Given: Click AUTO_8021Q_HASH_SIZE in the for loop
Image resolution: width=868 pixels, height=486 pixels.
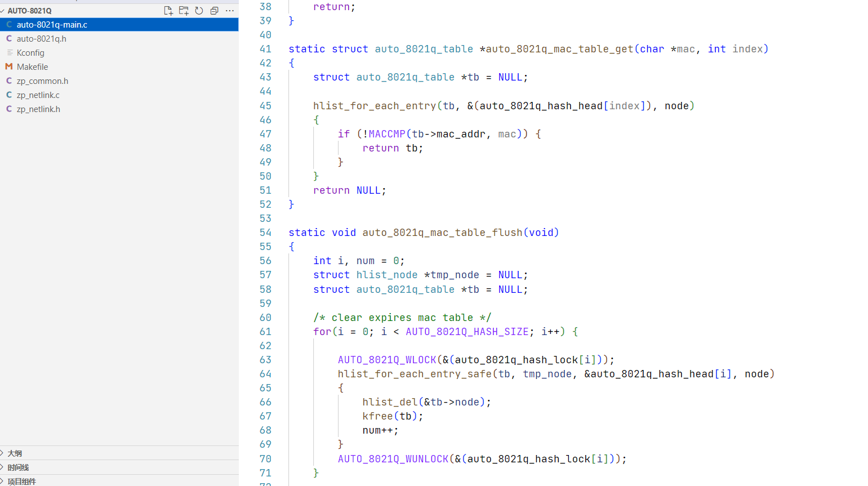Looking at the screenshot, I should pyautogui.click(x=468, y=332).
